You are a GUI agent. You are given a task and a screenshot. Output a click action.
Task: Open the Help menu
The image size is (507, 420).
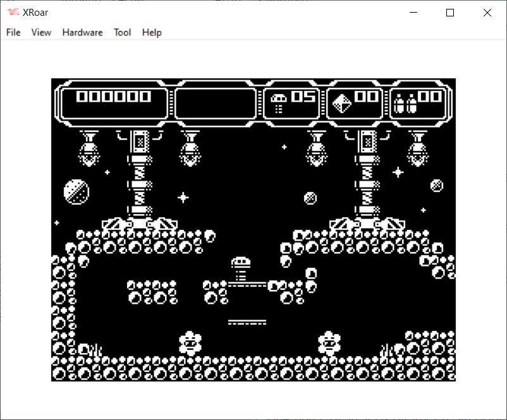(152, 32)
